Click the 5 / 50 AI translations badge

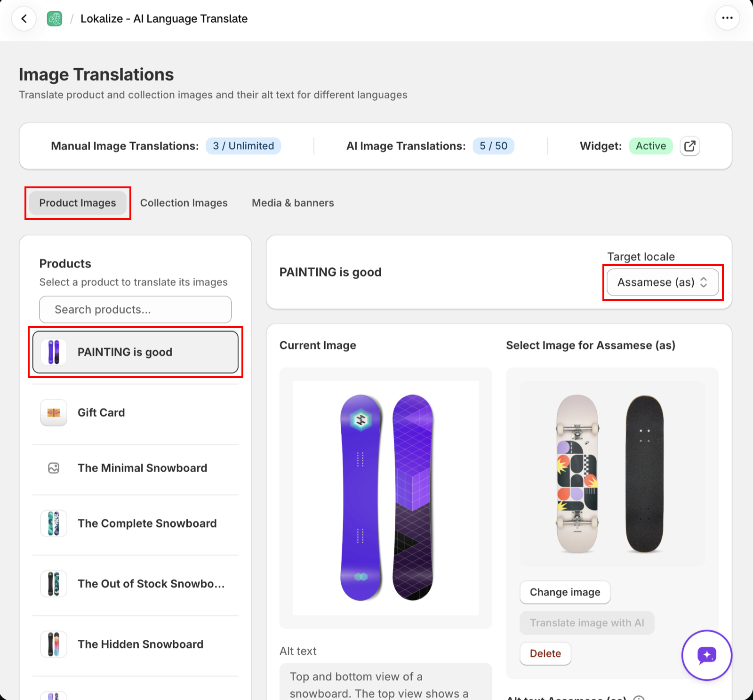click(494, 146)
